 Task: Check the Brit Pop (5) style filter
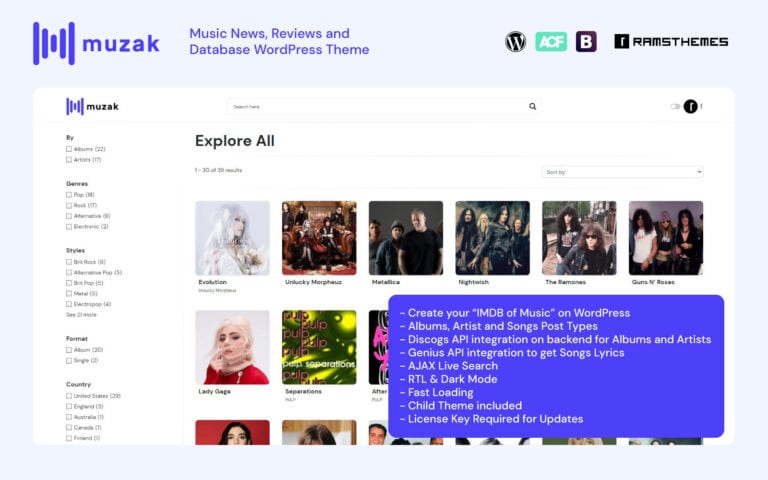tap(69, 283)
